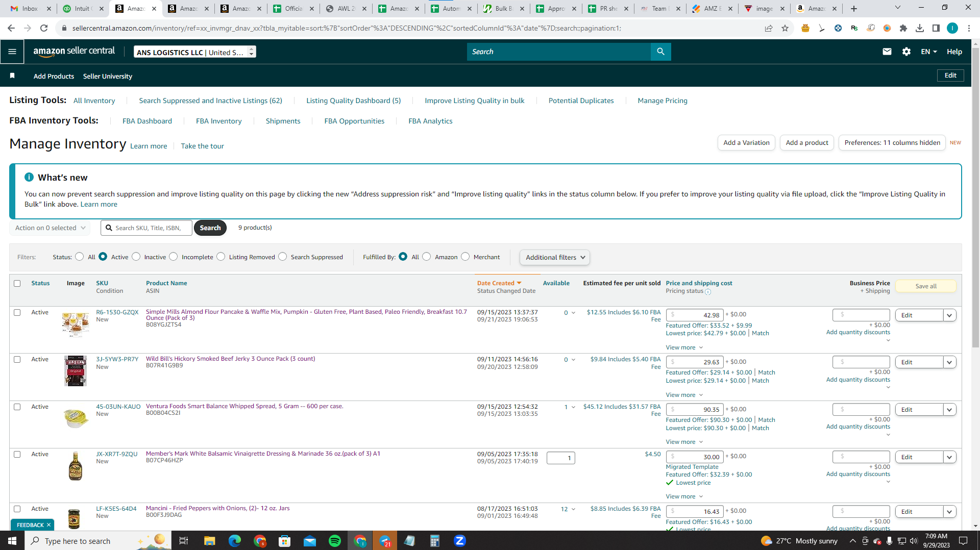Open Zoom from the taskbar
The height and width of the screenshot is (550, 980).
[460, 541]
